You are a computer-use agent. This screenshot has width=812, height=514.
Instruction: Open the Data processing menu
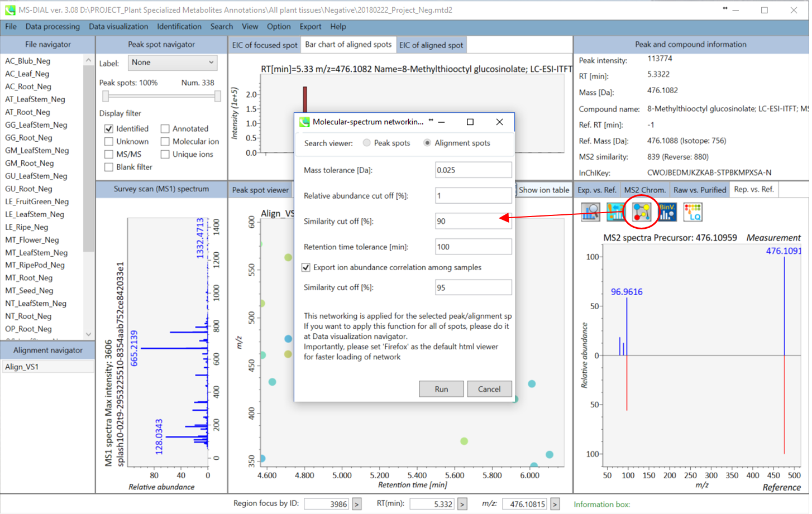[52, 26]
